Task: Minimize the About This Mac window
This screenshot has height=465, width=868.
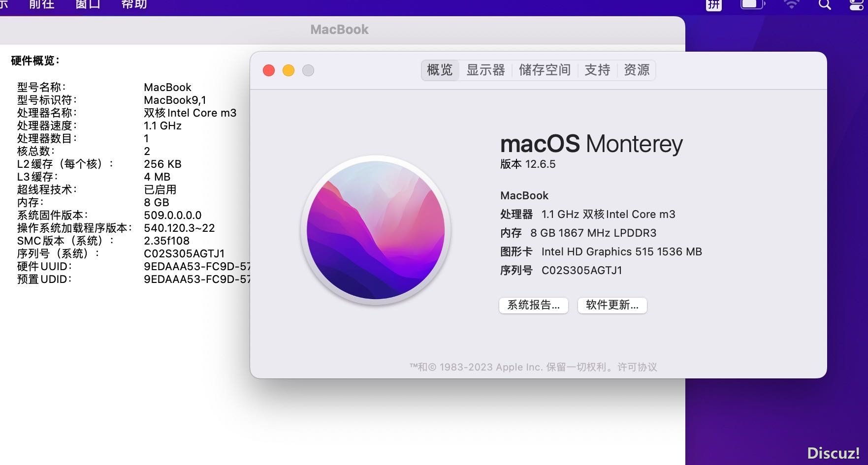Action: (289, 70)
